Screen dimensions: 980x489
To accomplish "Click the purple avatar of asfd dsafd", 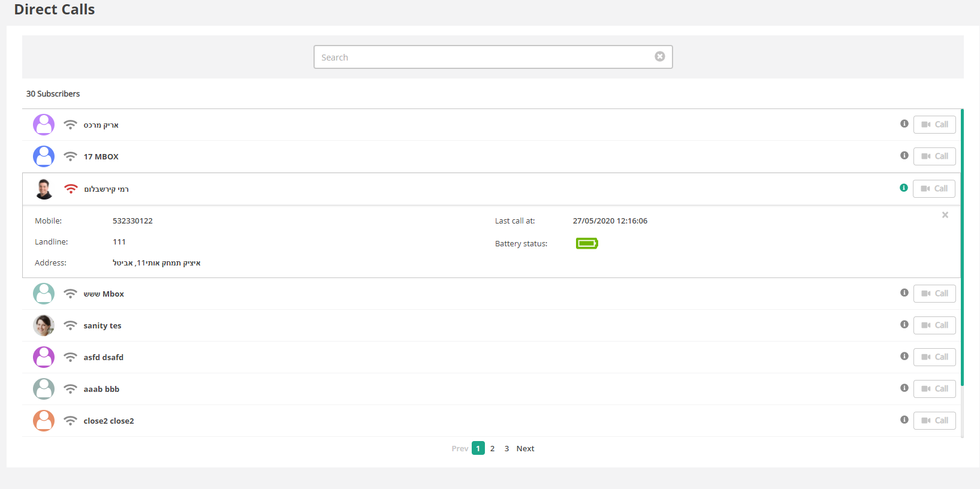I will (x=44, y=357).
